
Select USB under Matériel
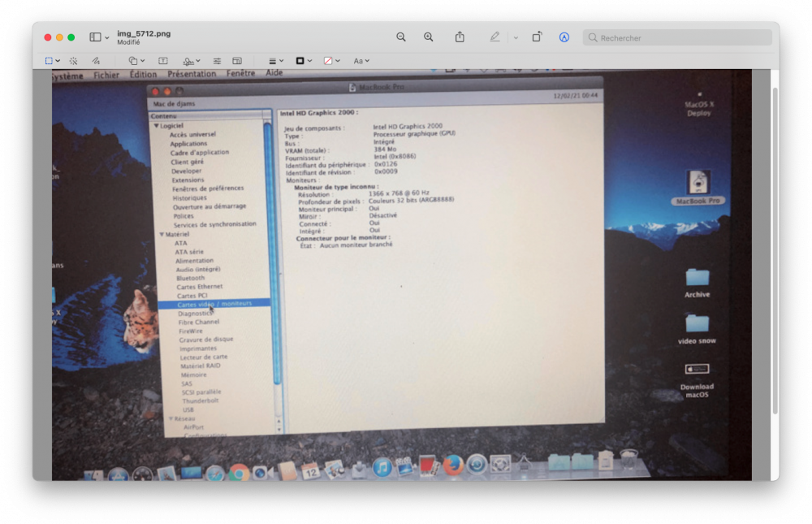[188, 409]
